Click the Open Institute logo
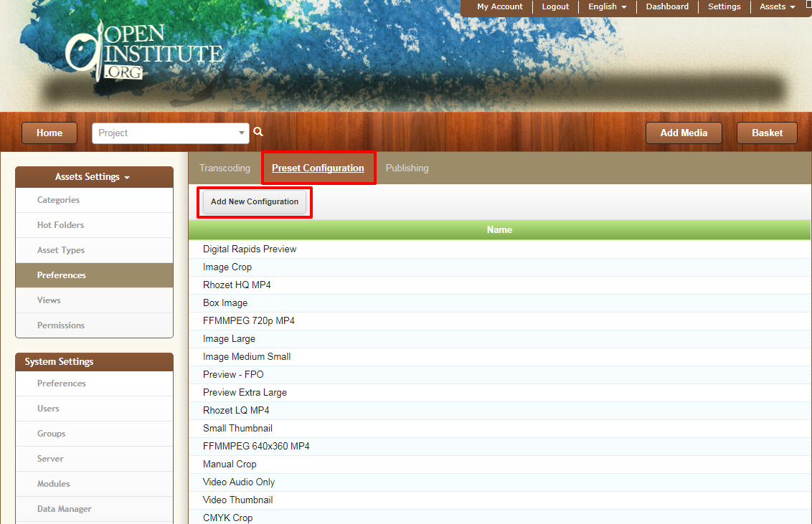Viewport: 812px width, 524px height. [x=145, y=52]
